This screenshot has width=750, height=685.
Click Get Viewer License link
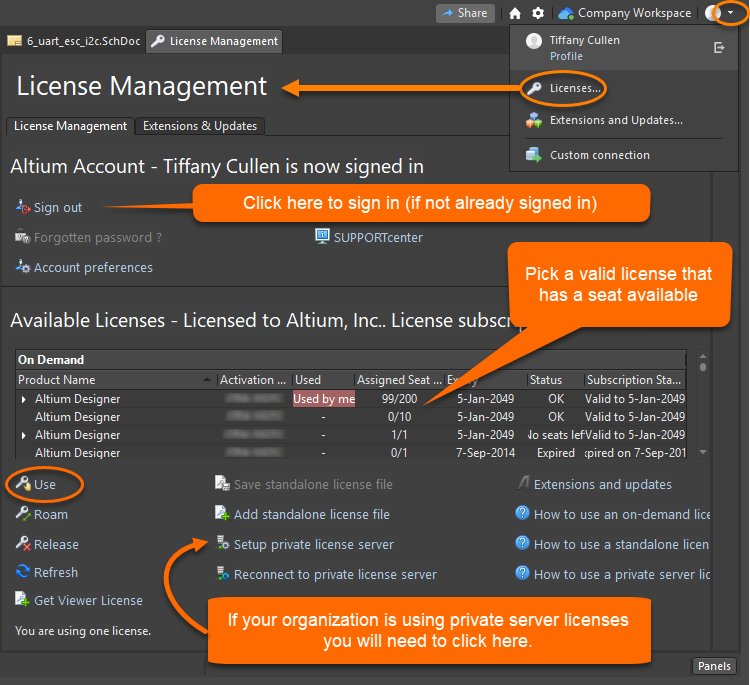(x=88, y=600)
